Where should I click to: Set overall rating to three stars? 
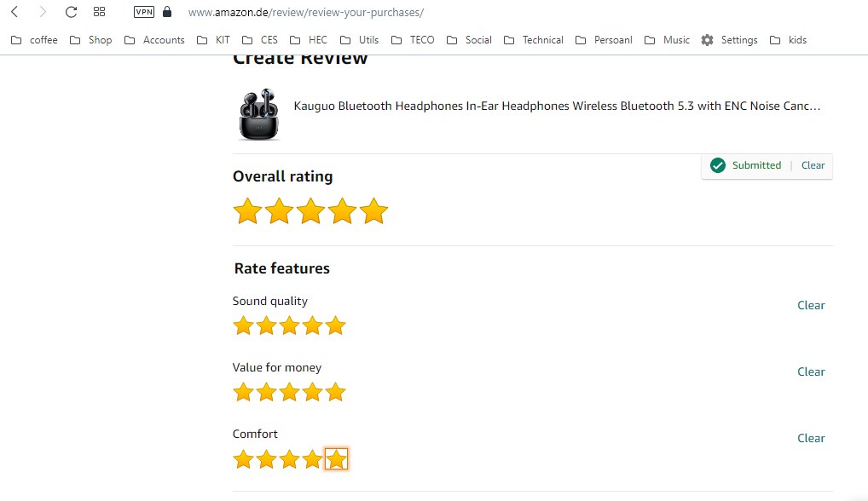click(x=310, y=211)
